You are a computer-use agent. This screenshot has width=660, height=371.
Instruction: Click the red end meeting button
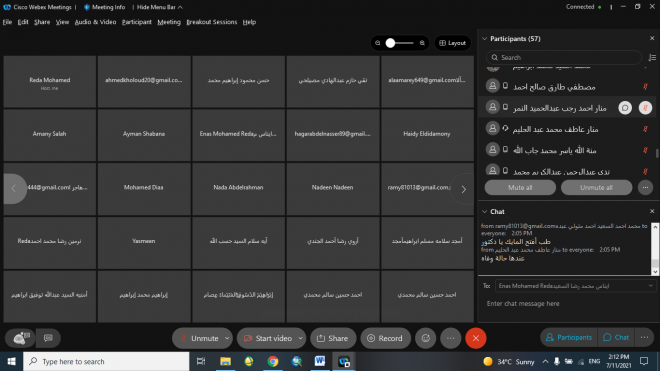click(476, 338)
